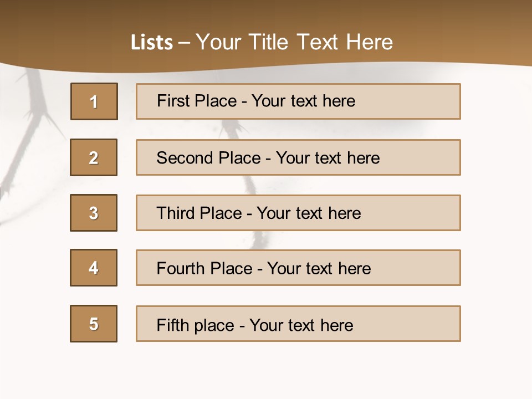The width and height of the screenshot is (532, 399).
Task: Click the Fifth place text box
Action: (x=298, y=324)
